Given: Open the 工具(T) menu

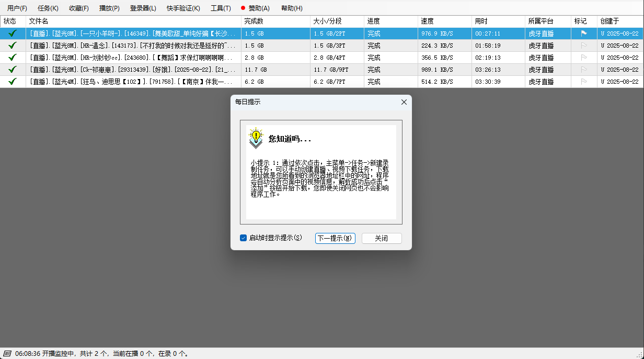Looking at the screenshot, I should point(221,8).
